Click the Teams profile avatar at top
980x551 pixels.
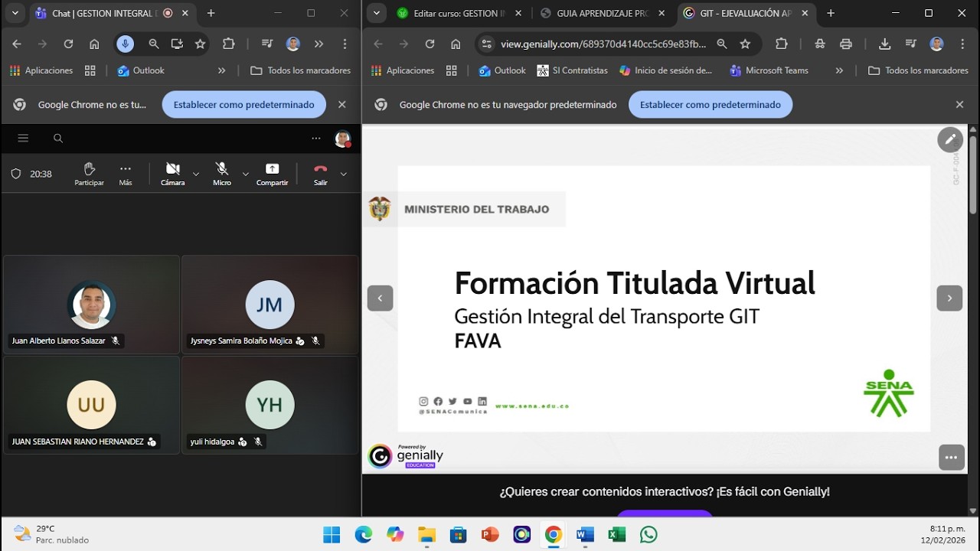click(x=342, y=139)
